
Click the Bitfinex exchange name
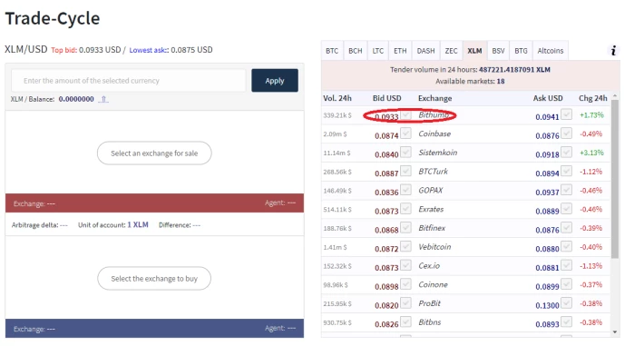(x=432, y=228)
